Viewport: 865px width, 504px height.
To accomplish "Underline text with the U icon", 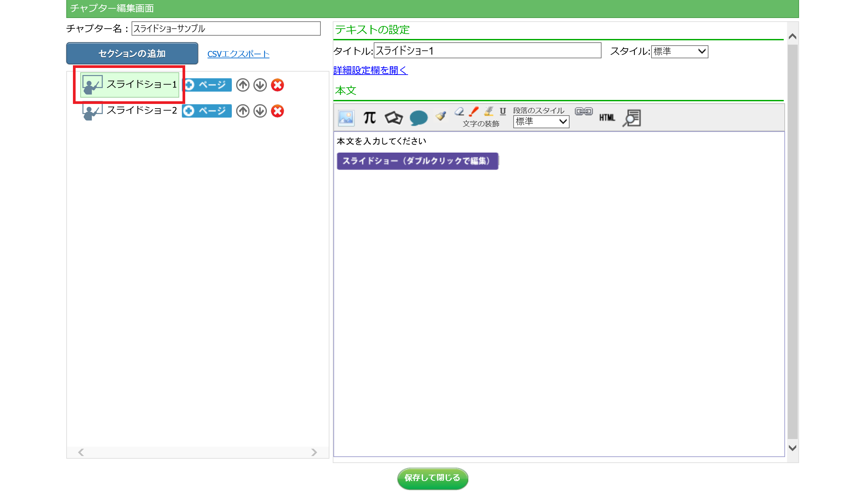I will 503,111.
